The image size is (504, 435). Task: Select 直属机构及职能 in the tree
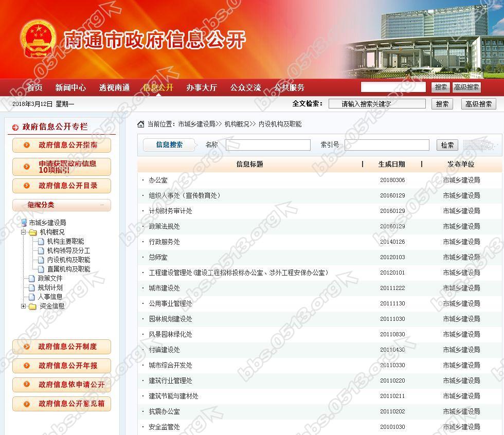point(68,269)
